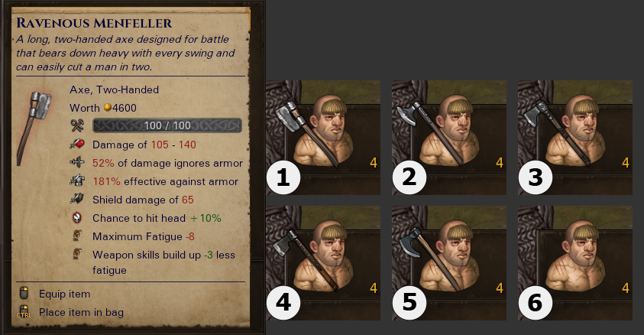Click the gold coin icon beside Worth 4600
Image resolution: width=644 pixels, height=335 pixels.
(x=107, y=107)
